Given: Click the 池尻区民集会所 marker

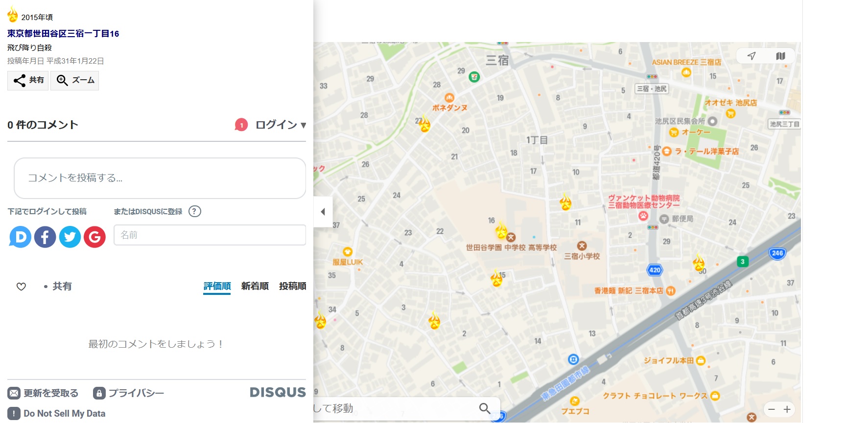Looking at the screenshot, I should coord(713,121).
